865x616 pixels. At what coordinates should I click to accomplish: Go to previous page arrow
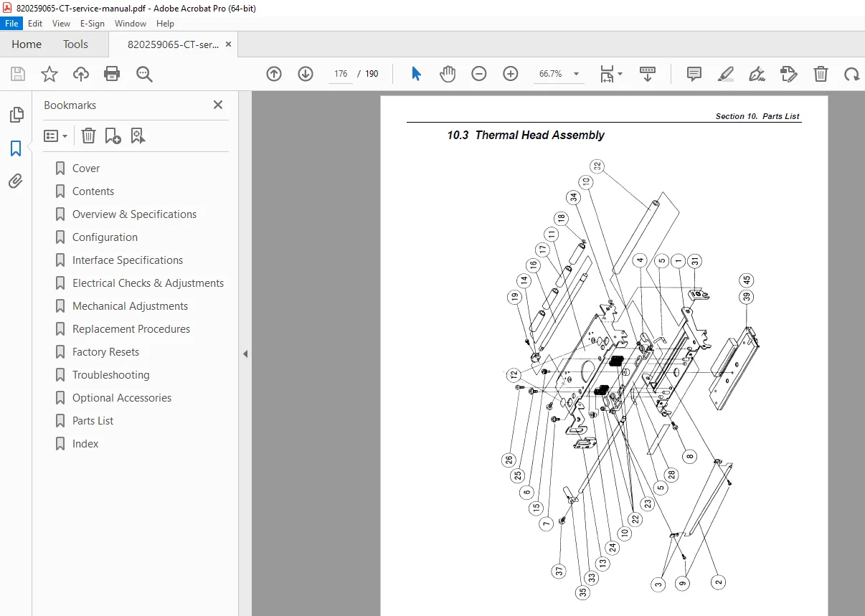(274, 74)
